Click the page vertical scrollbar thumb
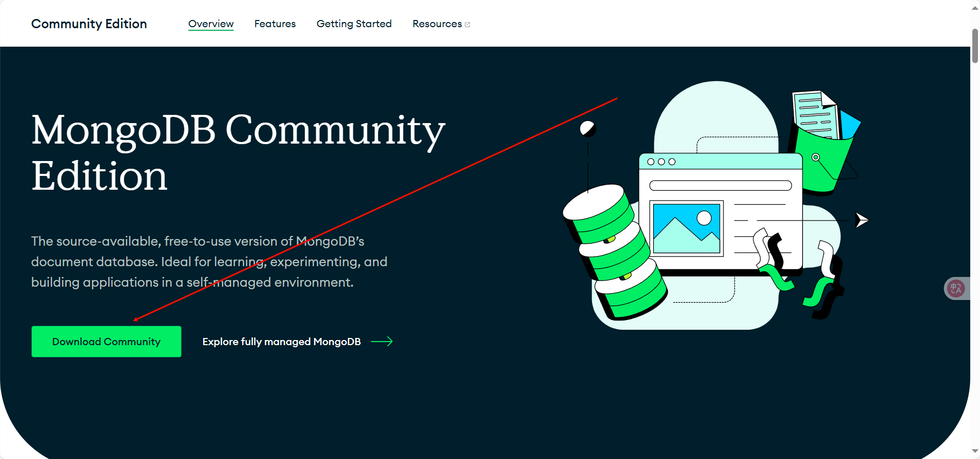The height and width of the screenshot is (459, 980). (x=975, y=46)
